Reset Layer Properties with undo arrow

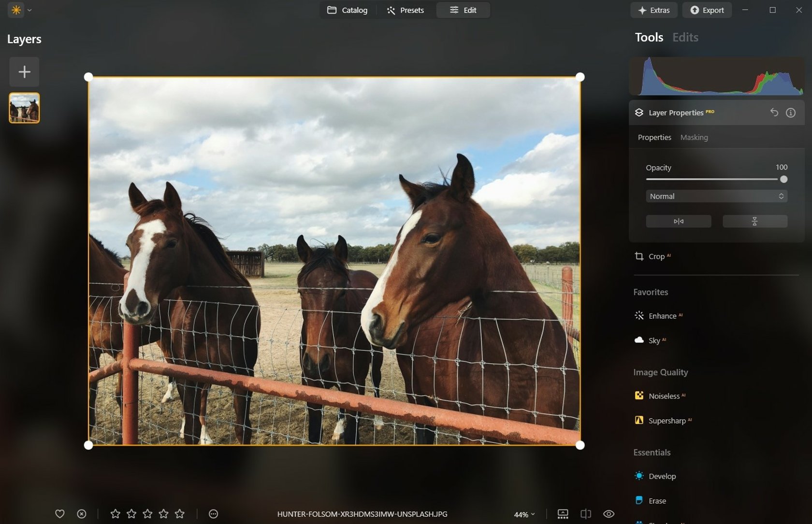pos(774,113)
